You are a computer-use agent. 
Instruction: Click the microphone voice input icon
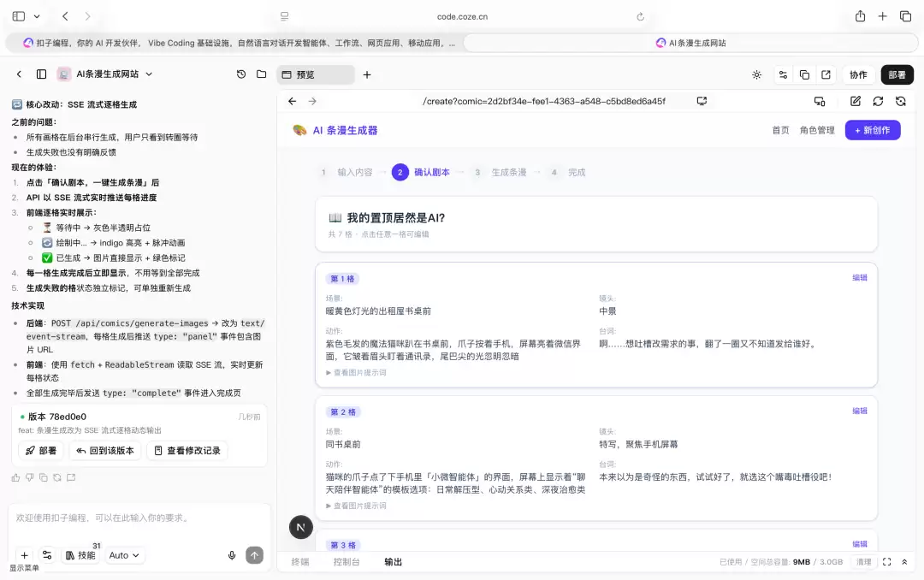point(232,555)
